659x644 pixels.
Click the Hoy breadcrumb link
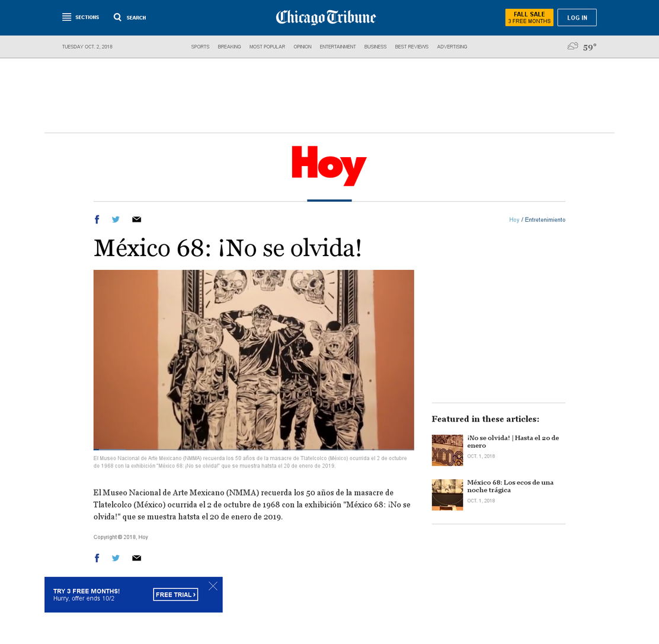click(x=514, y=219)
